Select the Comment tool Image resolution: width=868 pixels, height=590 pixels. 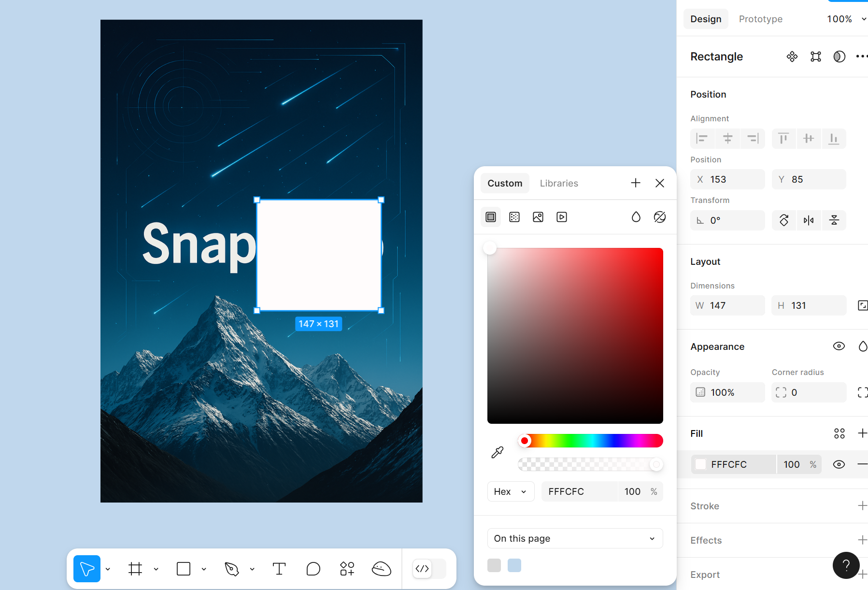(x=313, y=569)
